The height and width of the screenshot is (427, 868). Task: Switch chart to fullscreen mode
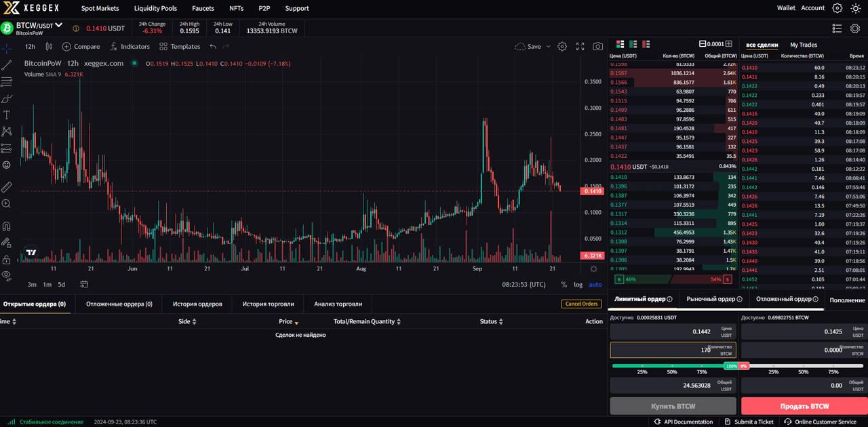pyautogui.click(x=580, y=47)
